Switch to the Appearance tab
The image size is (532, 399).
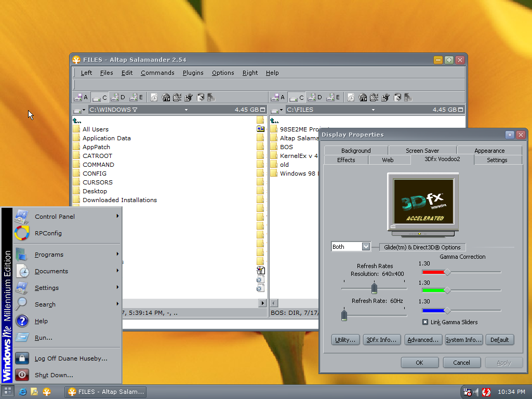[489, 150]
